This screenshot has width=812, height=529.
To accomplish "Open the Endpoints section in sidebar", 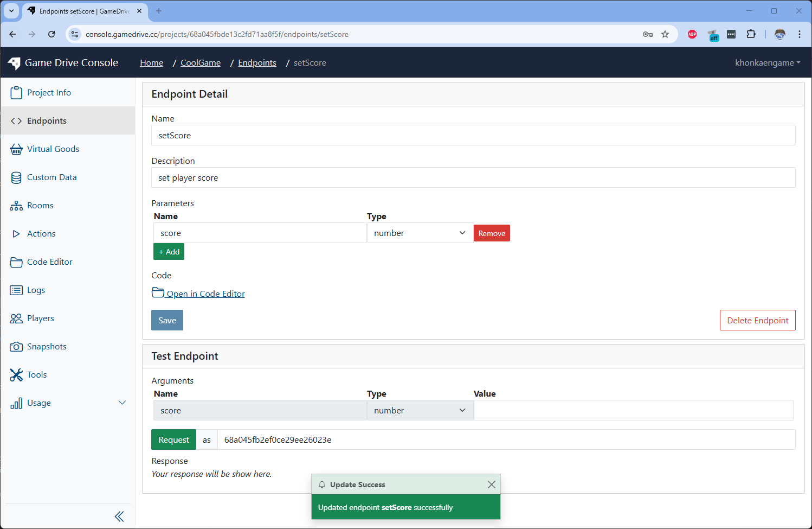I will tap(47, 120).
